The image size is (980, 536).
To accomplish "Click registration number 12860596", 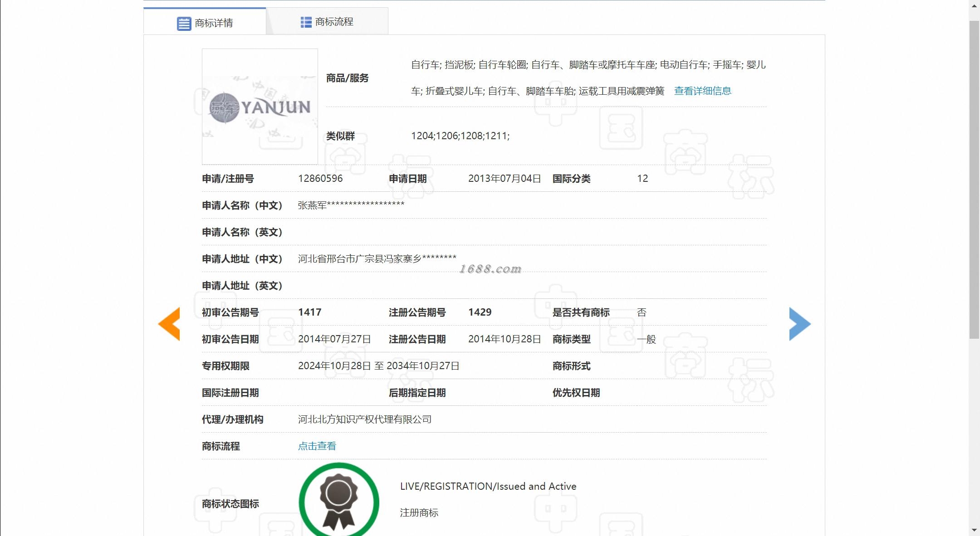I will tap(320, 179).
